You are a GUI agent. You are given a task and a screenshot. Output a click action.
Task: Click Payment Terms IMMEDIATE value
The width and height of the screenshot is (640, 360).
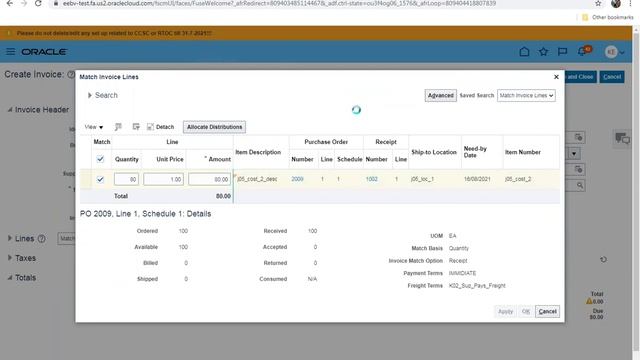click(462, 273)
